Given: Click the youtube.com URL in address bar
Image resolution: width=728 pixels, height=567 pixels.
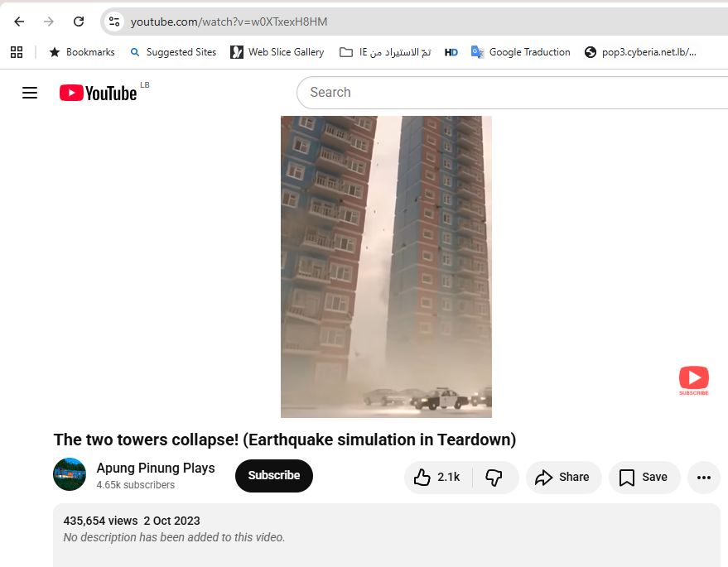Looking at the screenshot, I should (229, 22).
